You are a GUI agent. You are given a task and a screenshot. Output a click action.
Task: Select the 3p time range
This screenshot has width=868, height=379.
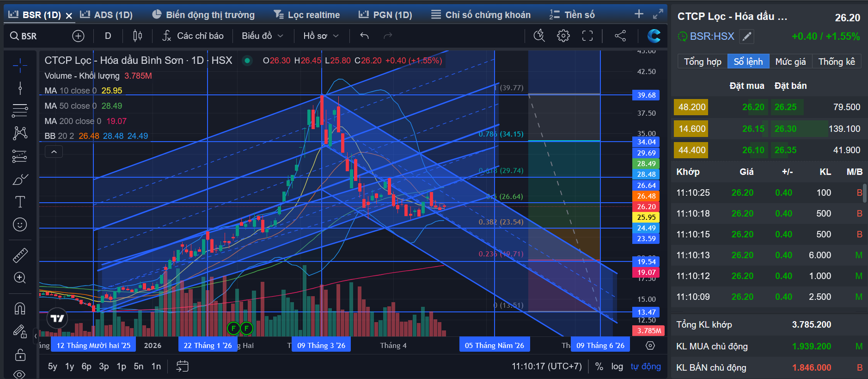[104, 367]
